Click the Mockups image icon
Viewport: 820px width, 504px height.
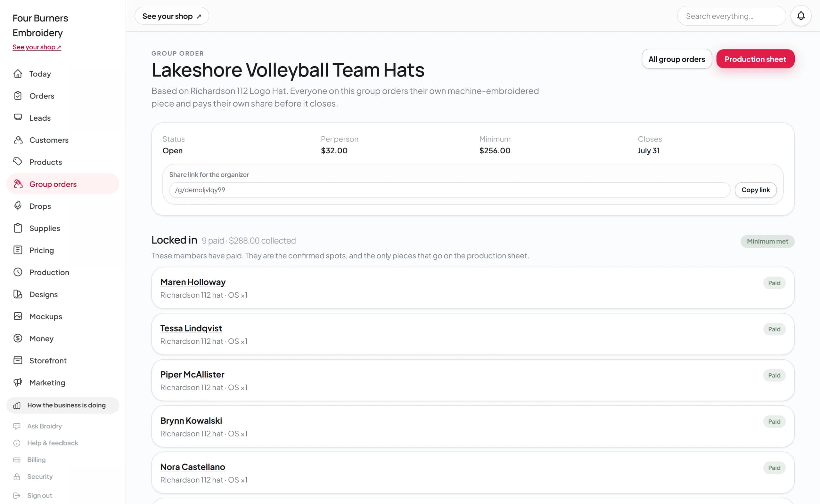pyautogui.click(x=18, y=316)
